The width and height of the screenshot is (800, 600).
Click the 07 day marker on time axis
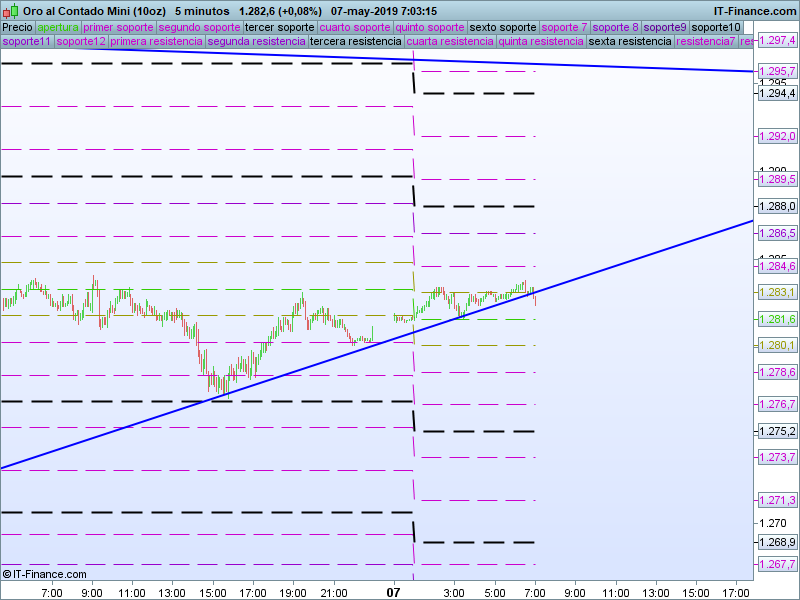coord(393,593)
